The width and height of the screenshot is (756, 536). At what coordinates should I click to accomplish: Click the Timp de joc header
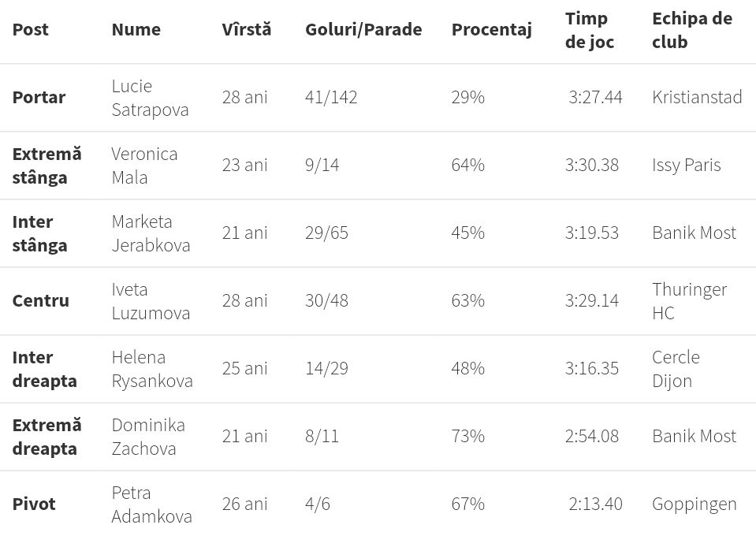pyautogui.click(x=590, y=30)
